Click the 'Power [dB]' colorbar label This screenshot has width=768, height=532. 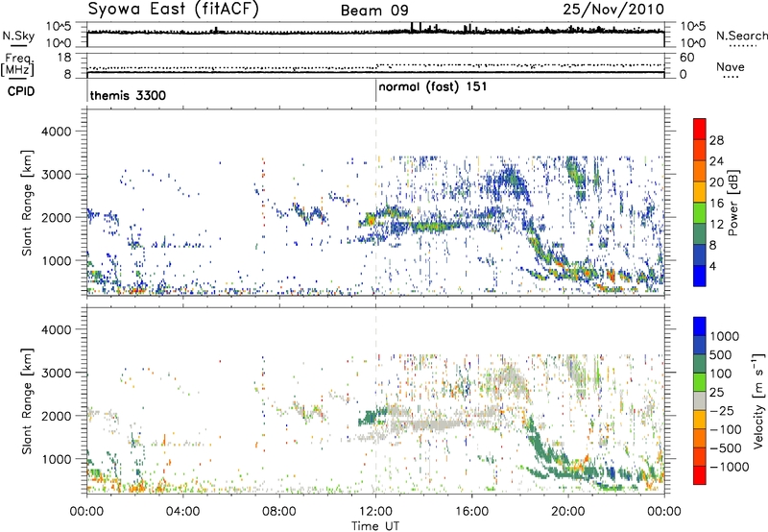[x=732, y=203]
